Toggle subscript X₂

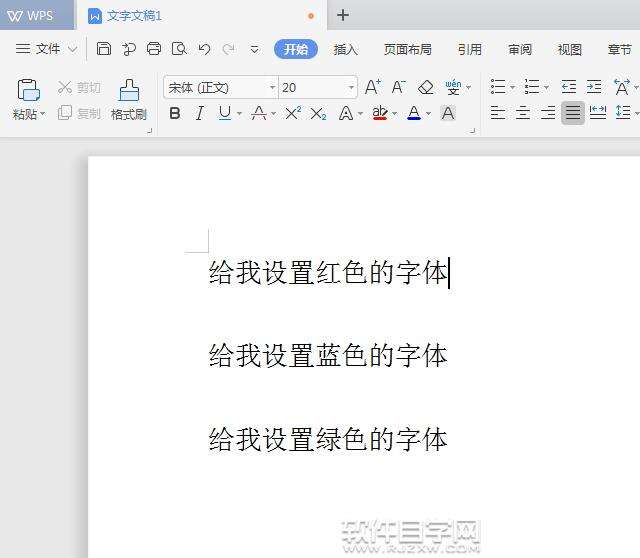(x=318, y=113)
